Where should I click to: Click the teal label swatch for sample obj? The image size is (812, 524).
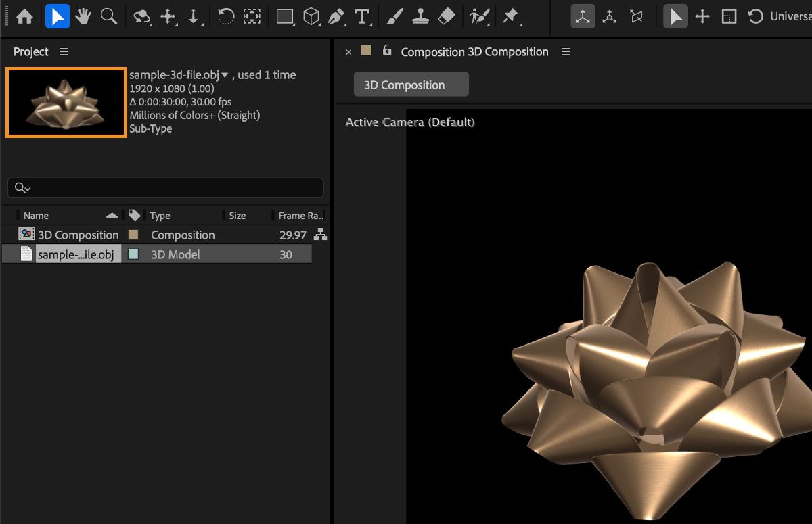click(x=133, y=254)
